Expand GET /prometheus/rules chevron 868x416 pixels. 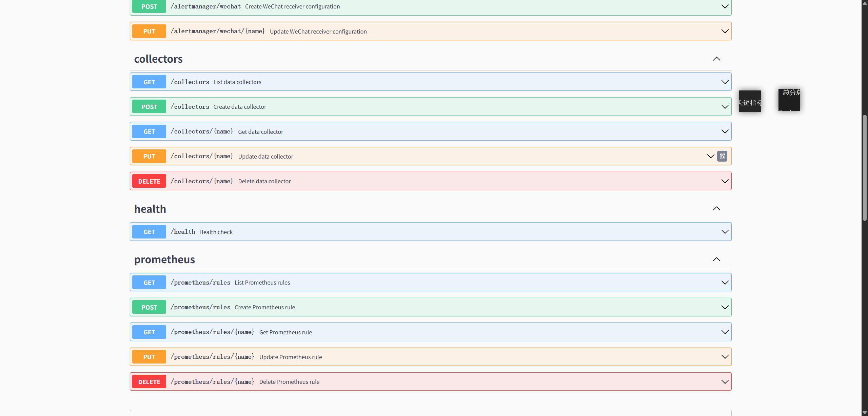coord(725,283)
